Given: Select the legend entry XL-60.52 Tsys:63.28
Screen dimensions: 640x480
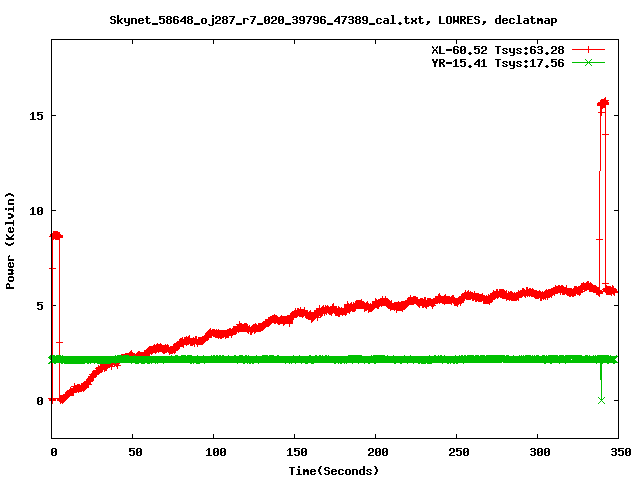Looking at the screenshot, I should (498, 50).
